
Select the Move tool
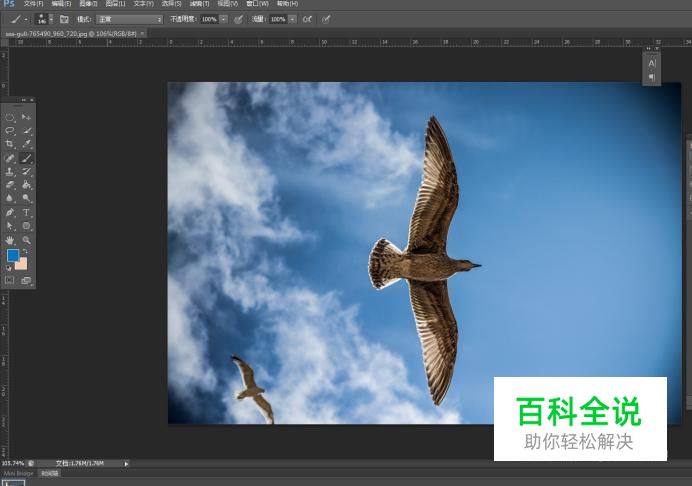click(x=26, y=117)
